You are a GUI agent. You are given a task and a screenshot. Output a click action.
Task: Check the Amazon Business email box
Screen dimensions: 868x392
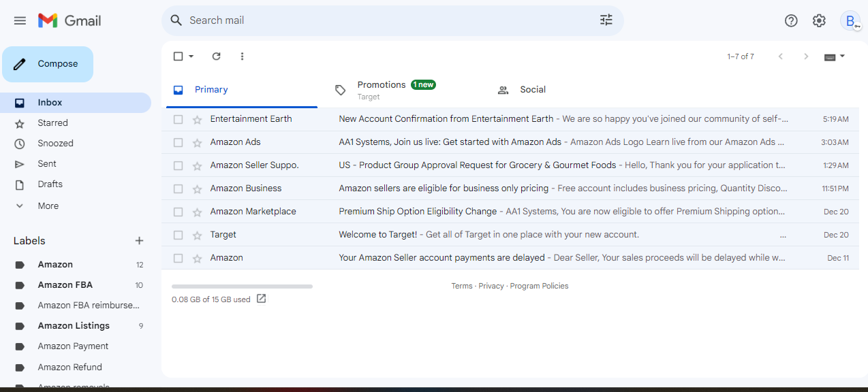pyautogui.click(x=178, y=189)
